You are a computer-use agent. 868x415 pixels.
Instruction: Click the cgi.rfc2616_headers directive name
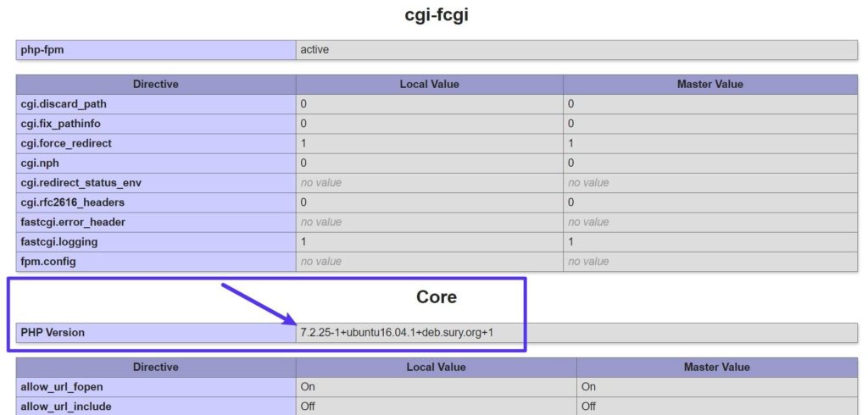point(72,202)
